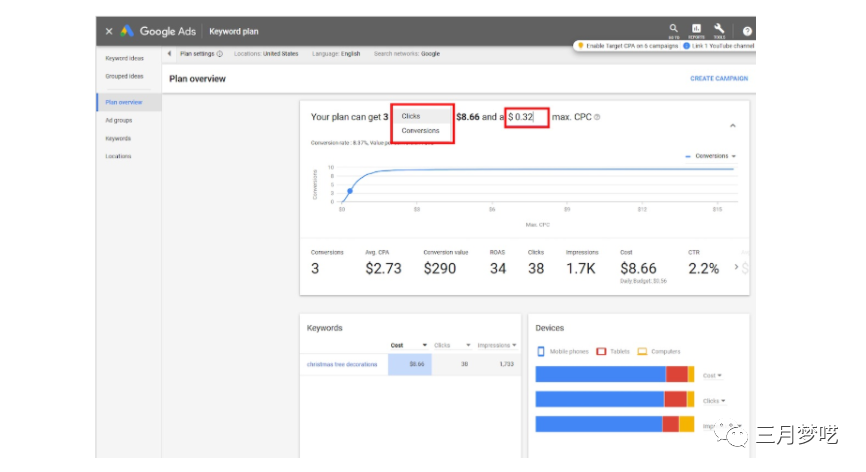The width and height of the screenshot is (866, 472).
Task: Open the Reports icon in header
Action: click(696, 29)
